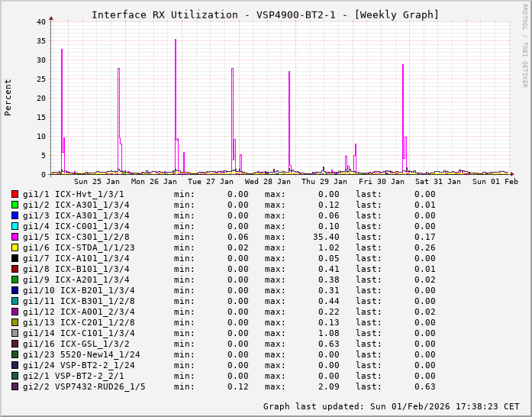Click the Percent y-axis label
Image resolution: width=532 pixels, height=417 pixels.
pos(8,97)
